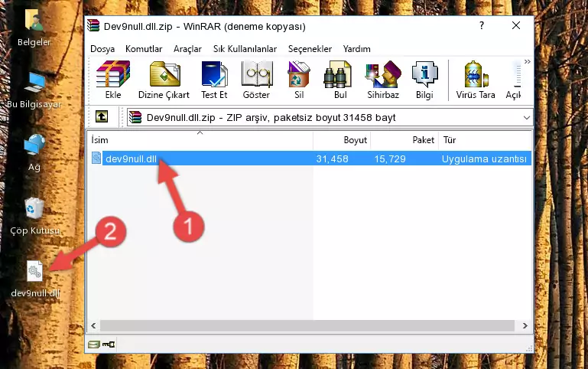Show archive Bilgi information

pyautogui.click(x=424, y=80)
